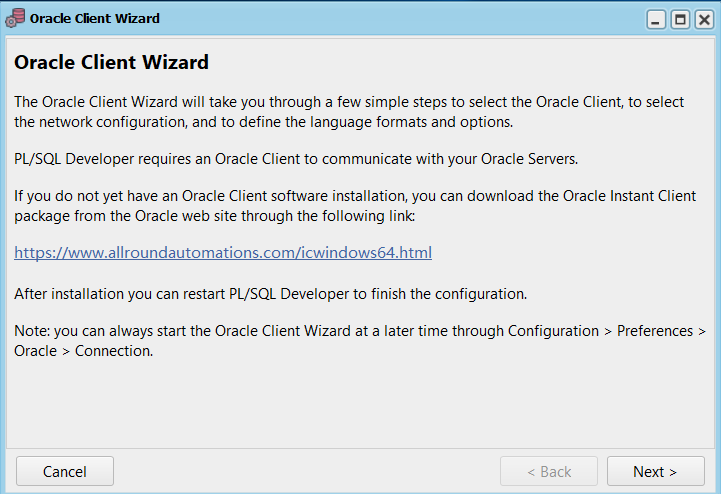
Task: Click the 'After installation you can restart' sentence
Action: coord(270,294)
